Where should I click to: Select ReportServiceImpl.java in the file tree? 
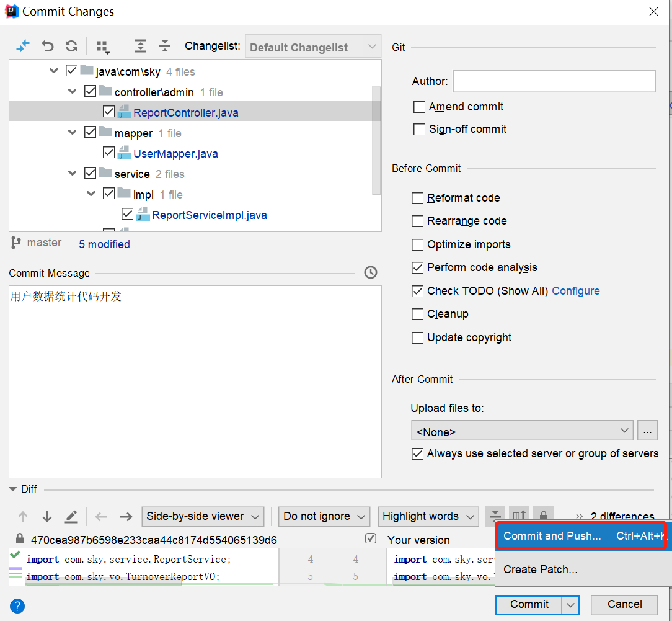pos(209,215)
